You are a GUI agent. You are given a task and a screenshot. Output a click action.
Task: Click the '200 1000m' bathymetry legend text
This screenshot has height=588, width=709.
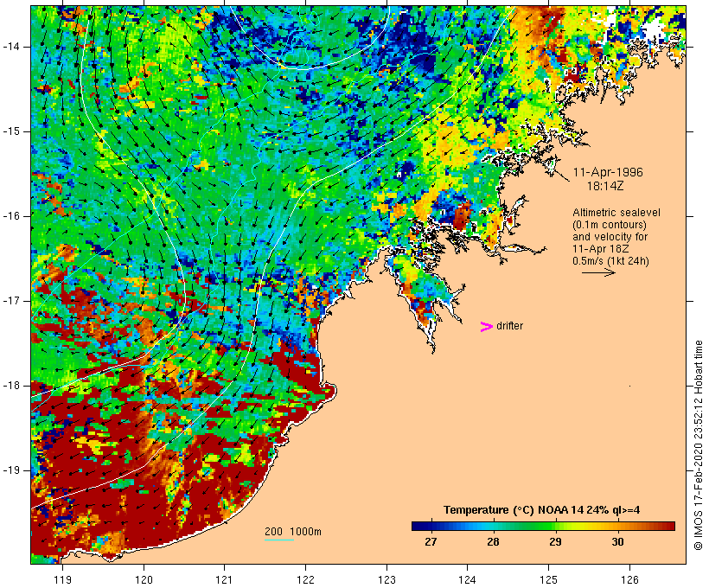pyautogui.click(x=293, y=532)
